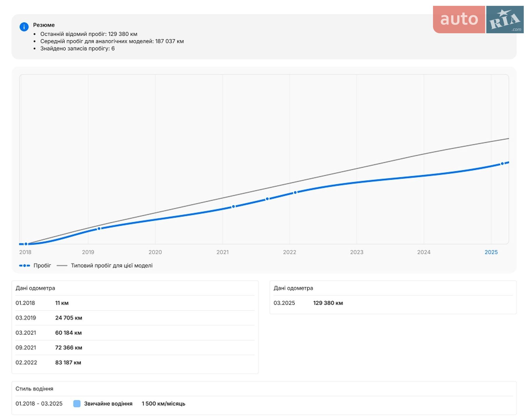Click the '72 366 км' odometer value

tap(69, 348)
